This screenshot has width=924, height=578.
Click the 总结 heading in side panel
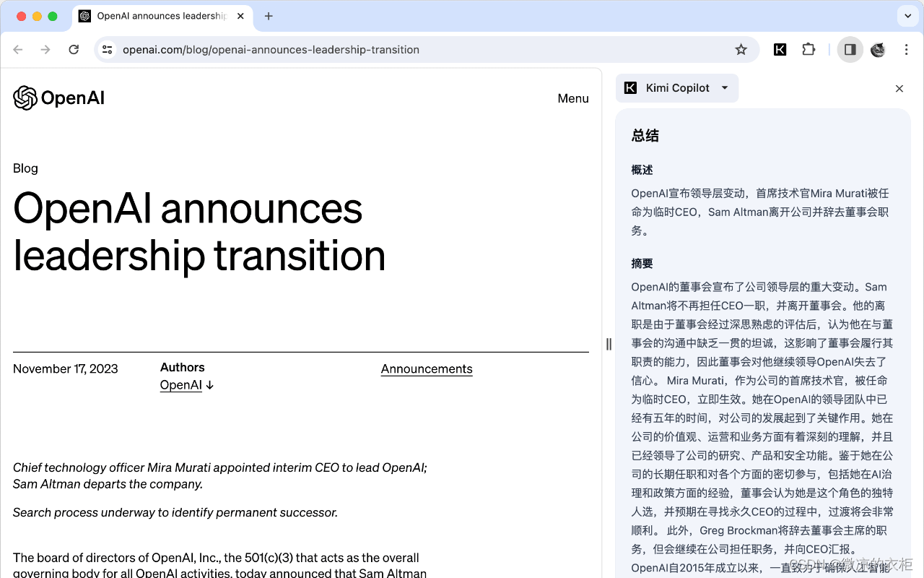click(645, 136)
